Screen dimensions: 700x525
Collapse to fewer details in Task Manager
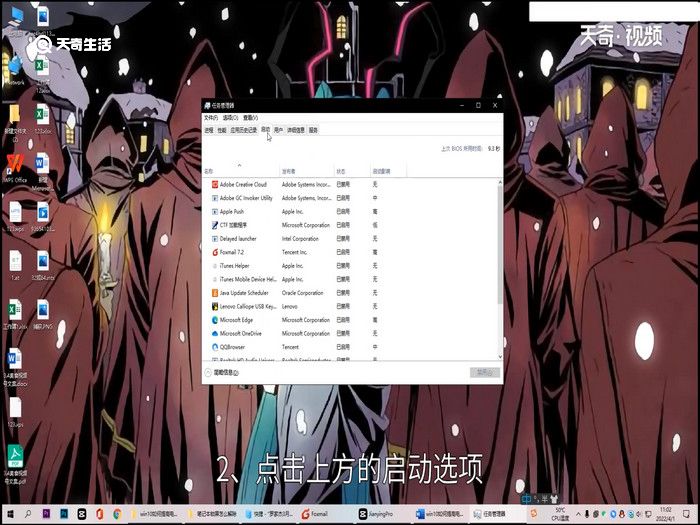coord(221,372)
